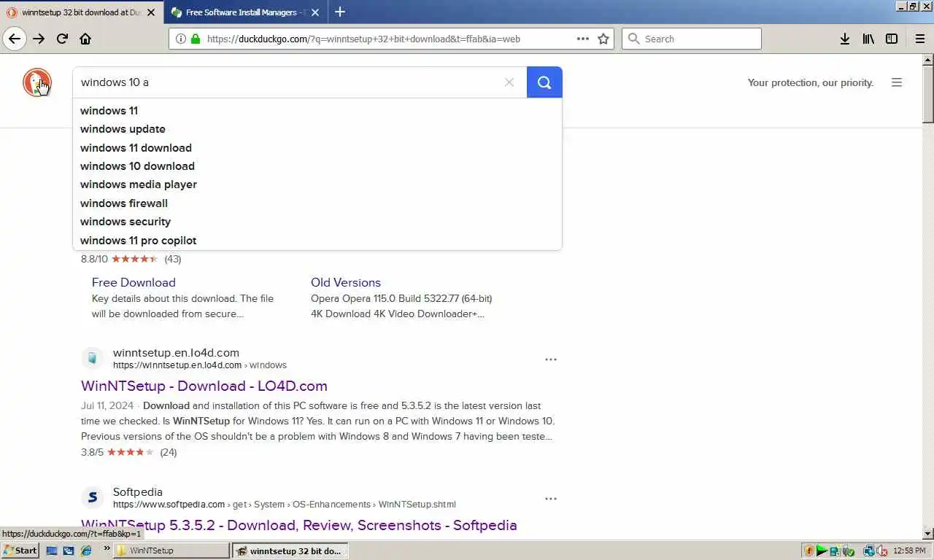Show site information lock icon
This screenshot has height=560, width=934.
[x=195, y=39]
